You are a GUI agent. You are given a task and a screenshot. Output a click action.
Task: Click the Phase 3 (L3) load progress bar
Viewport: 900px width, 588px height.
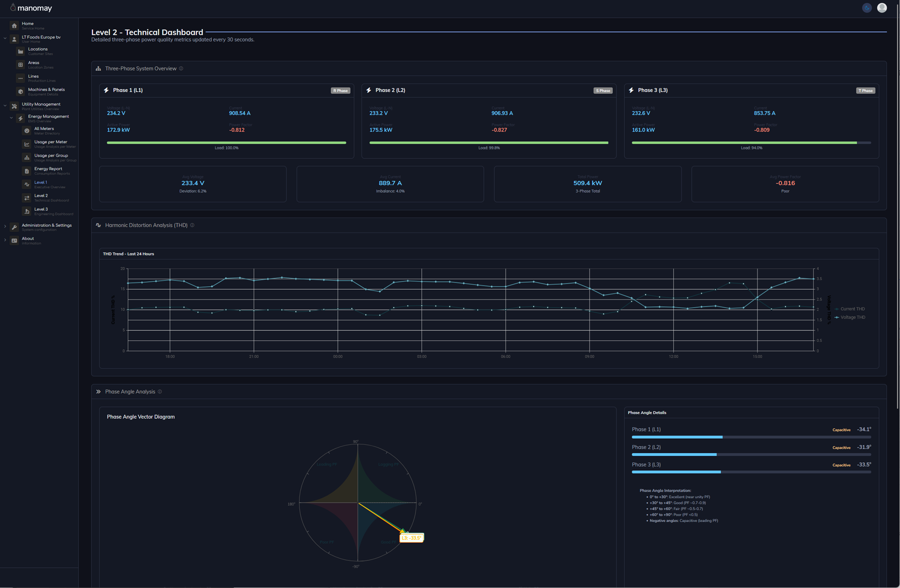[x=751, y=143]
